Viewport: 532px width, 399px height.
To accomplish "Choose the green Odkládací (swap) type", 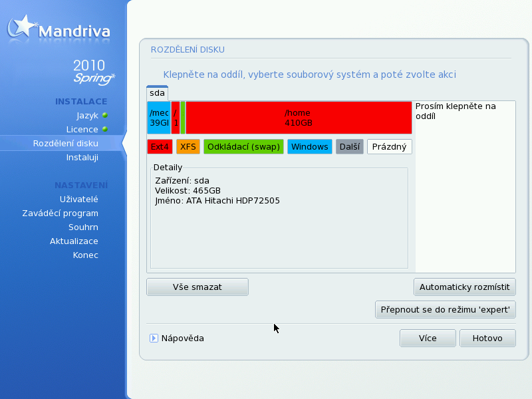I will (x=243, y=147).
